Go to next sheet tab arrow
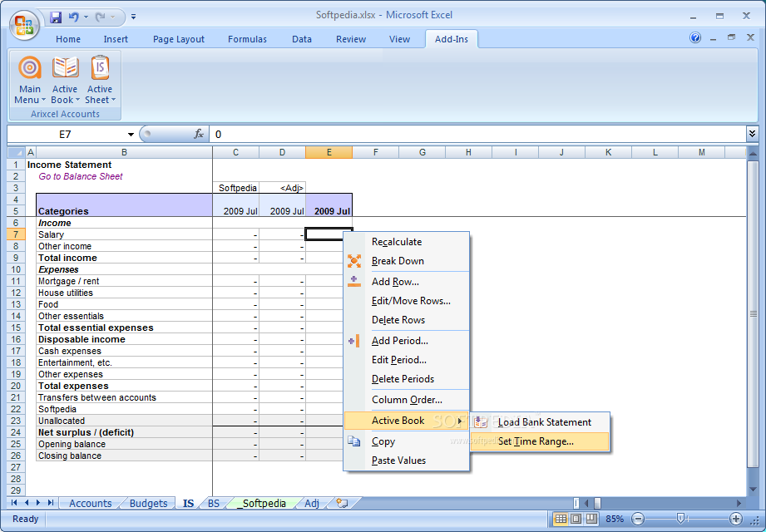This screenshot has width=766, height=532. 38,503
